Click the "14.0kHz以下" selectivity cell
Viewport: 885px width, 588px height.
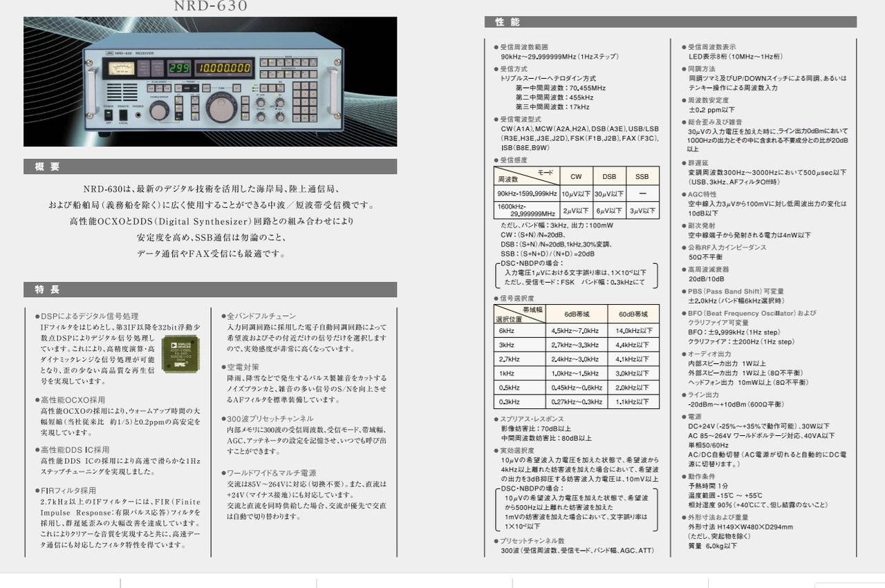[x=633, y=331]
